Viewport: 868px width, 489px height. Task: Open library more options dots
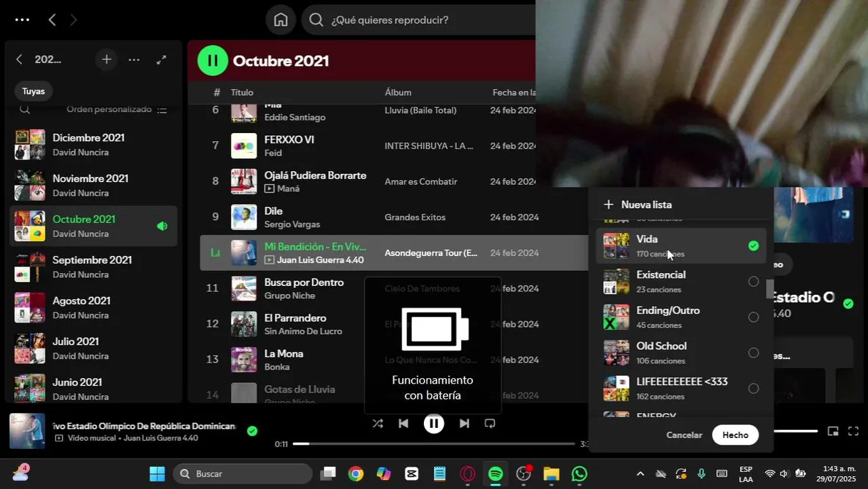134,60
